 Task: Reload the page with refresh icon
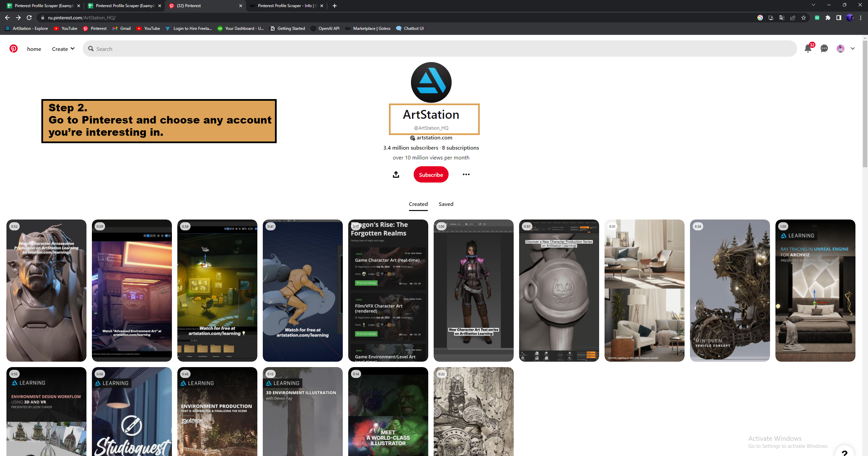[29, 18]
